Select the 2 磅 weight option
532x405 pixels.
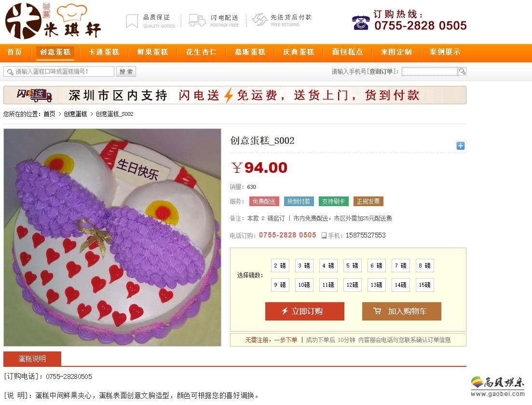[x=280, y=265]
